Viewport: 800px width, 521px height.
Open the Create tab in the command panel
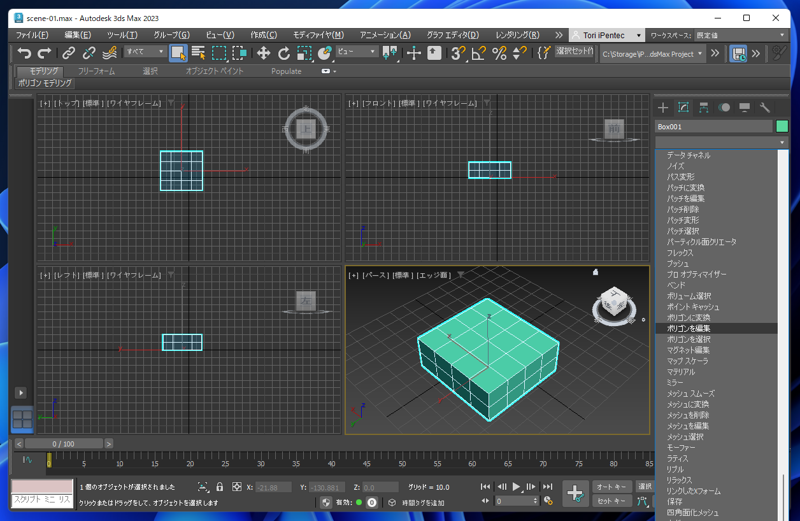pyautogui.click(x=663, y=107)
